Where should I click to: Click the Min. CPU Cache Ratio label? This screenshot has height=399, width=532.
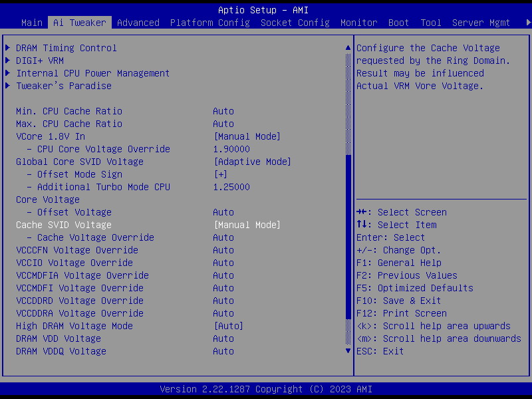coord(69,111)
